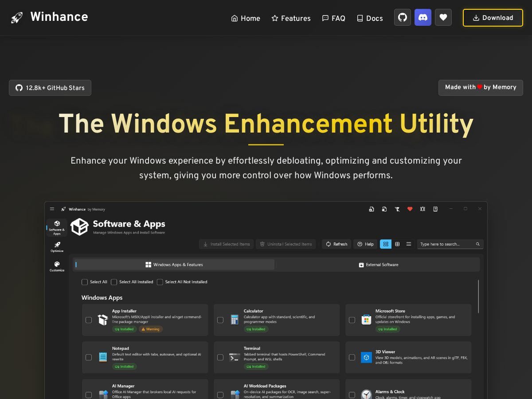Screen dimensions: 532x399
Task: Tick the Calculator checkbox
Action: [x=220, y=320]
